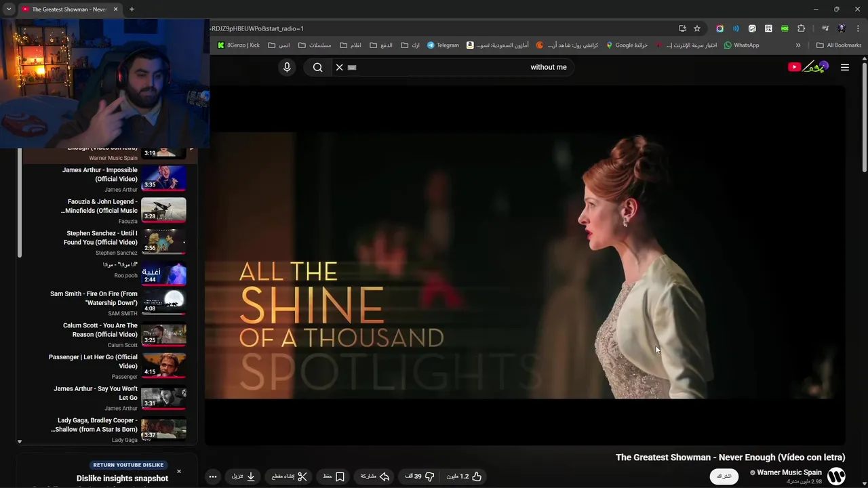The height and width of the screenshot is (488, 868).
Task: Click the URL in the address bar
Action: tap(258, 28)
